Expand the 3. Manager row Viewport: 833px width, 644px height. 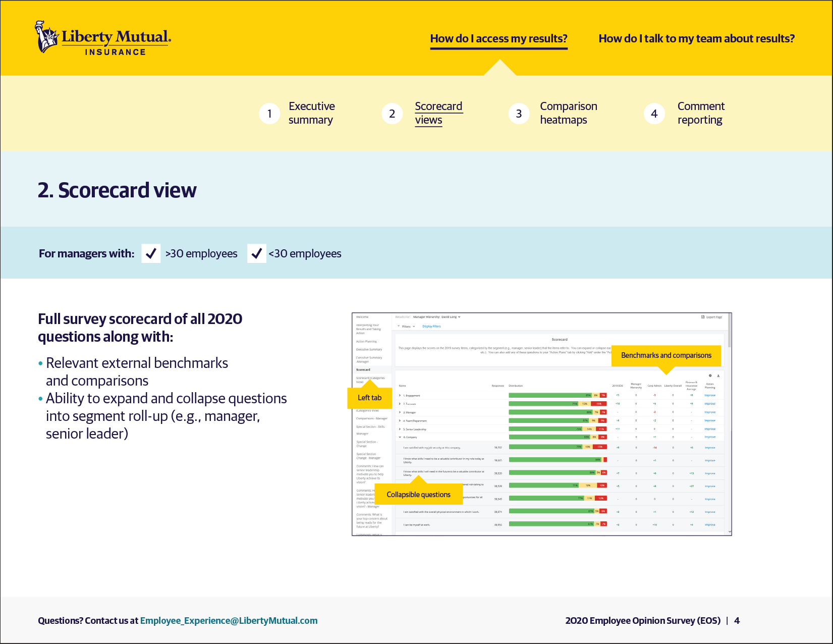[x=400, y=412]
